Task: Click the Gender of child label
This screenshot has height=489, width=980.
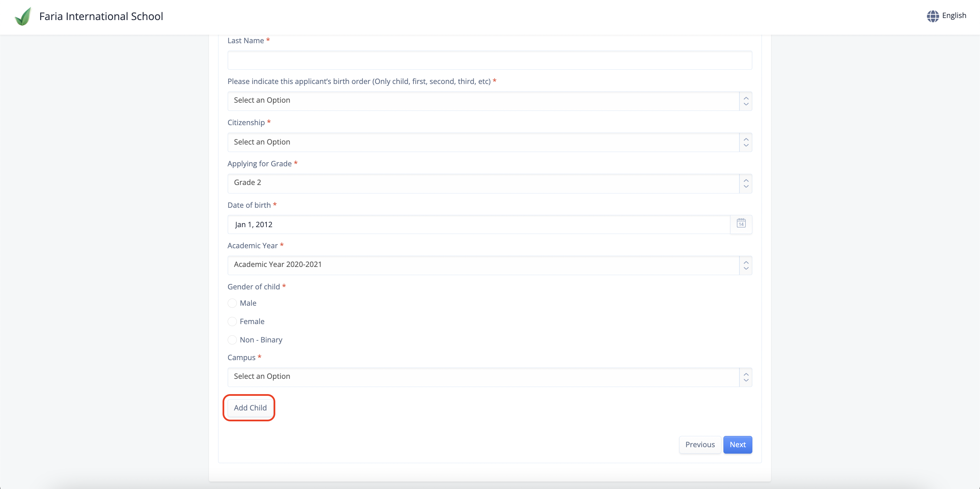Action: pyautogui.click(x=254, y=287)
